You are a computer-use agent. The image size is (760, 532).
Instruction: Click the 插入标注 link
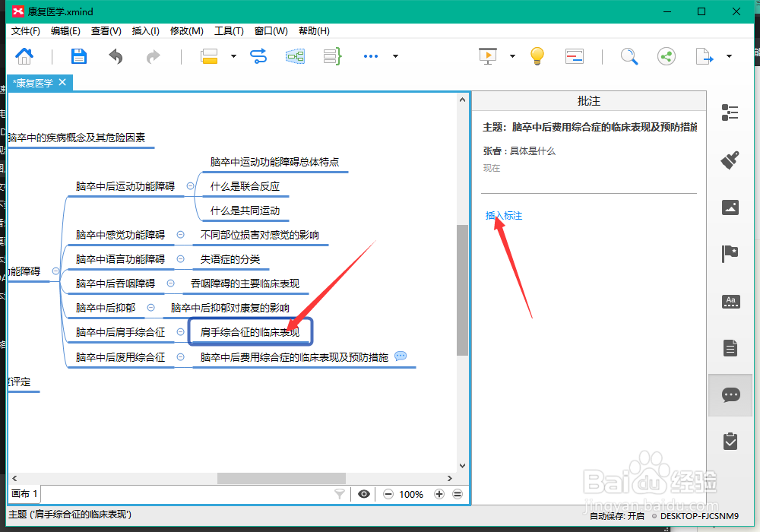(504, 215)
